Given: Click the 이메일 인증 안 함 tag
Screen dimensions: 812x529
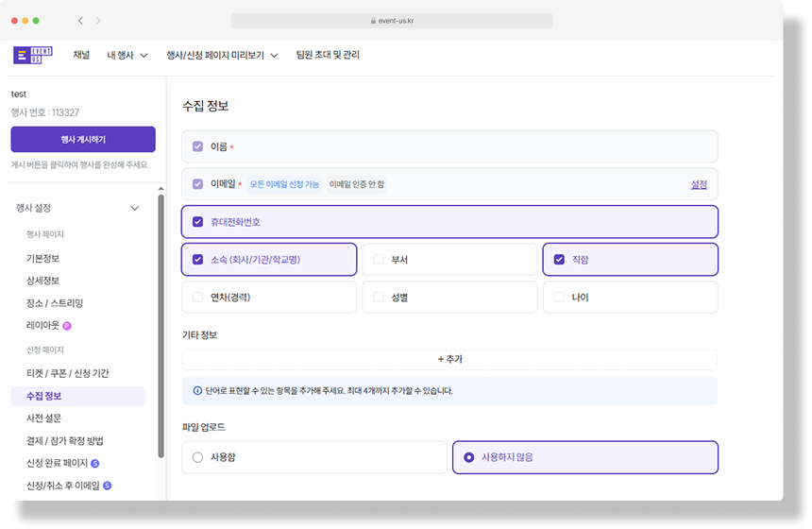Looking at the screenshot, I should click(357, 184).
